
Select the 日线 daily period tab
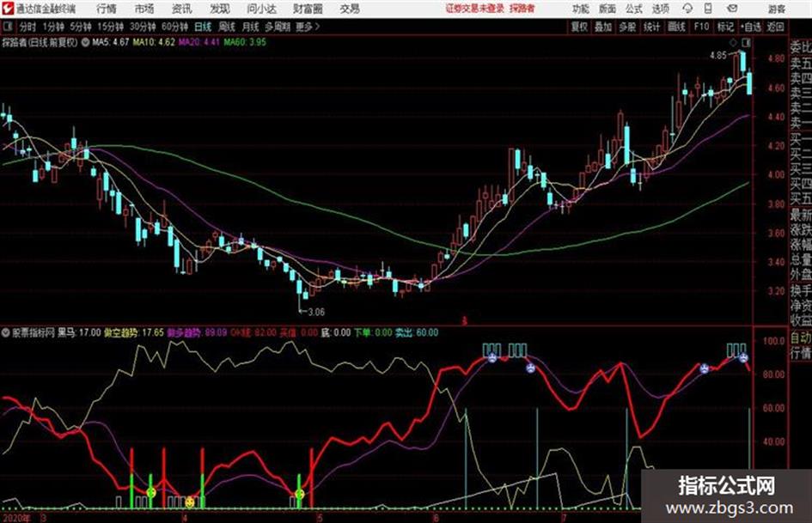point(203,27)
